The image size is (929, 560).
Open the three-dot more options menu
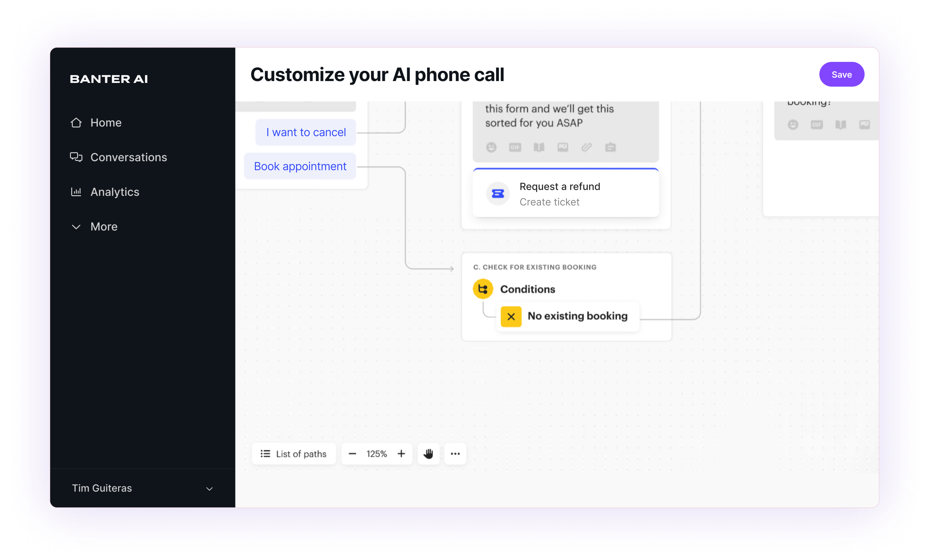456,454
